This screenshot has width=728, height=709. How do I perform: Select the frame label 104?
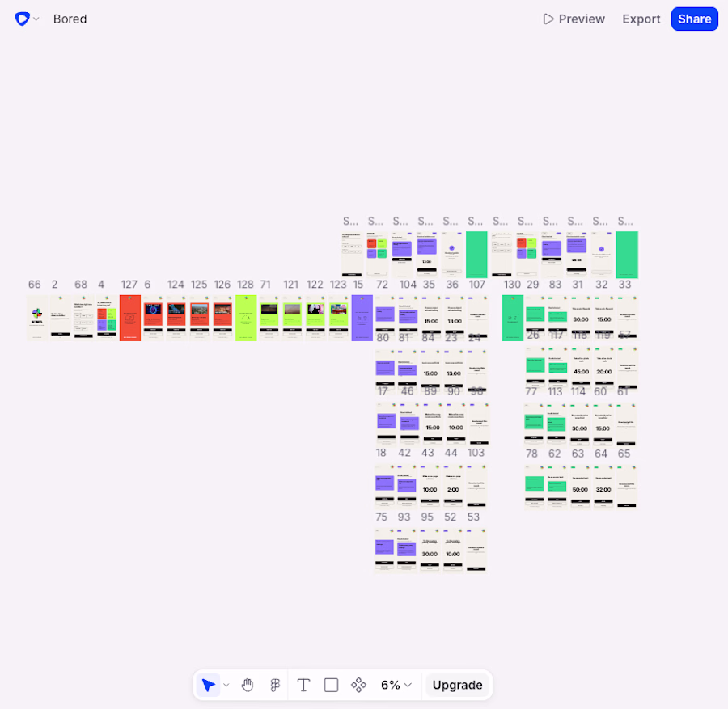coord(408,285)
